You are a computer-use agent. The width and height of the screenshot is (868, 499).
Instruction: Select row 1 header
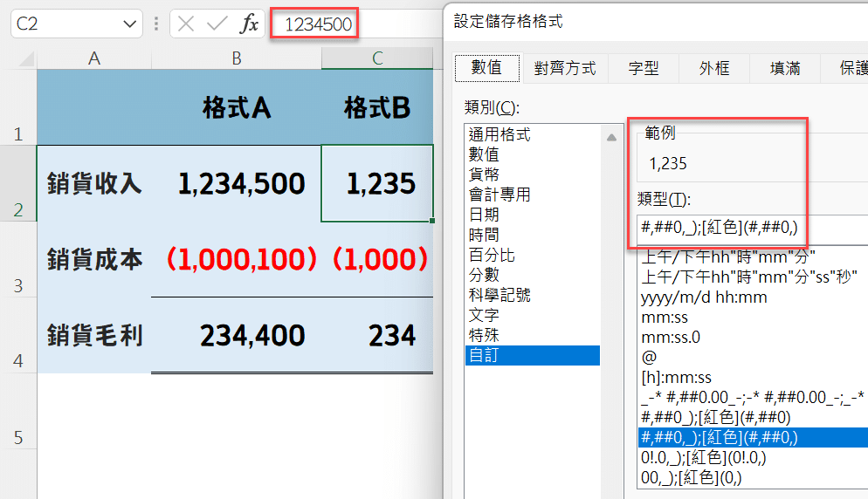(x=18, y=107)
